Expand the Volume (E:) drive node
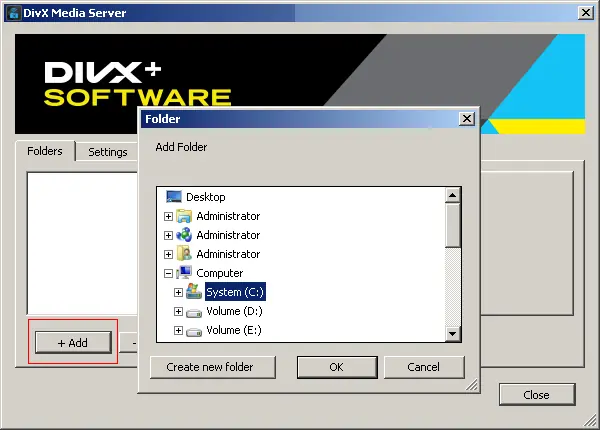The height and width of the screenshot is (430, 600). 178,330
